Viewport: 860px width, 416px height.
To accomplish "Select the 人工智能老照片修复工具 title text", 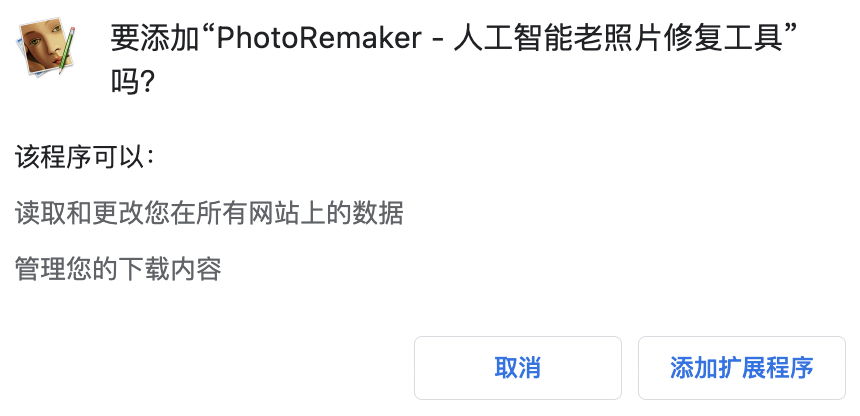I will (x=618, y=38).
